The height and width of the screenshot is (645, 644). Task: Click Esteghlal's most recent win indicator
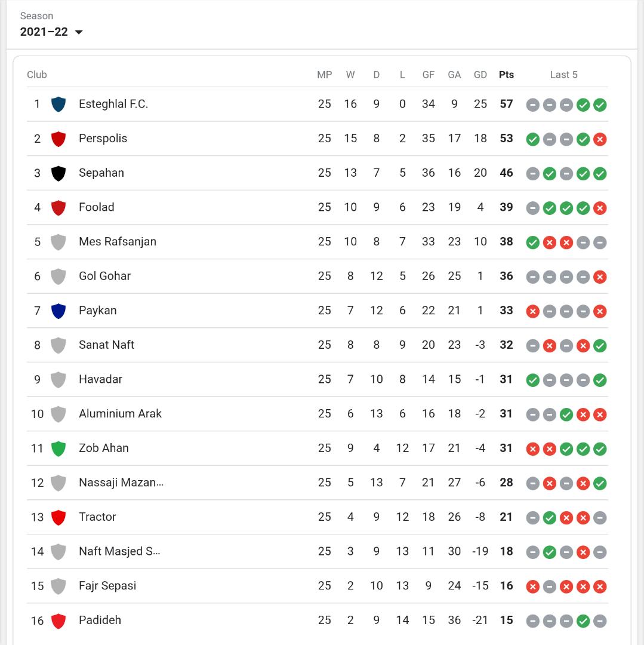pos(600,105)
